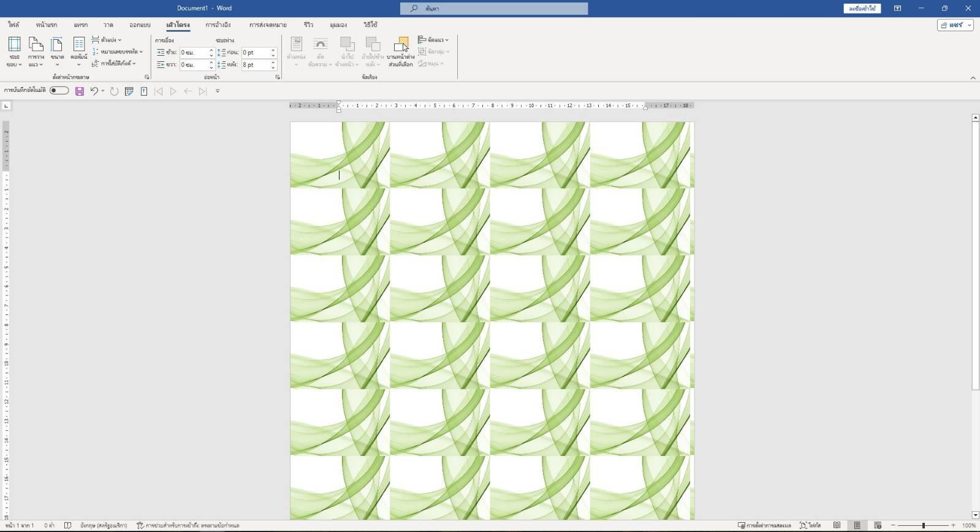Click the Undo arrow icon
980x532 pixels.
[94, 91]
